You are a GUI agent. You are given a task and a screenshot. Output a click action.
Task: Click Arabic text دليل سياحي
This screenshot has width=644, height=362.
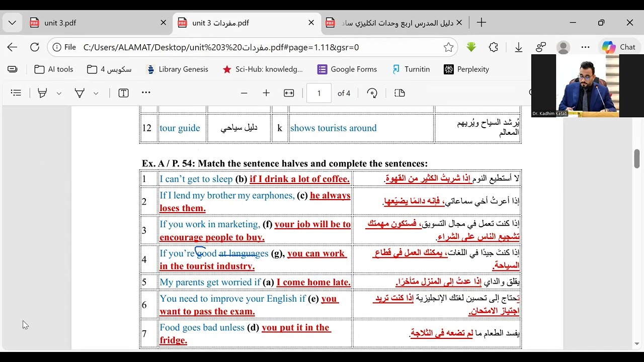tap(239, 128)
